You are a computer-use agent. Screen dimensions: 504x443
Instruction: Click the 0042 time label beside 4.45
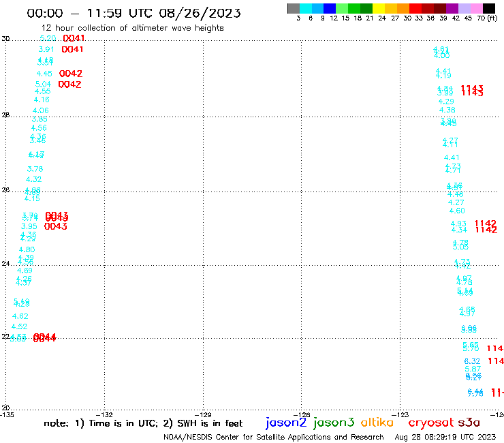(71, 74)
